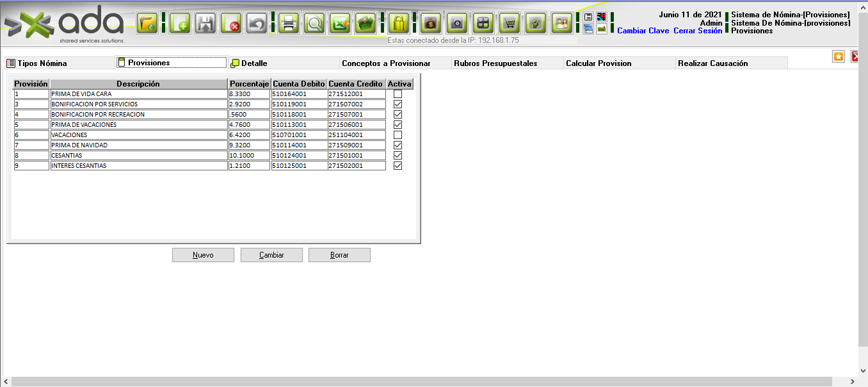Click the magnifying glass search icon
Image resolution: width=868 pixels, height=387 pixels.
pyautogui.click(x=314, y=24)
